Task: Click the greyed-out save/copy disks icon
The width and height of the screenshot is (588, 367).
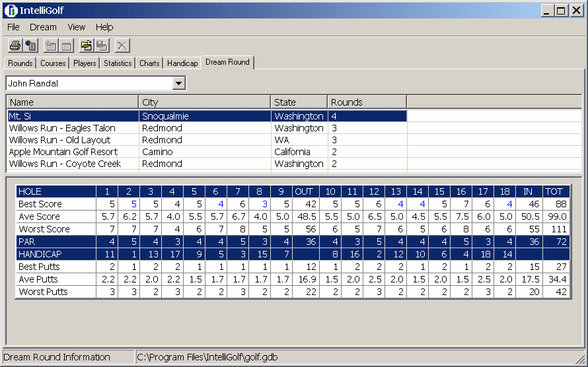Action: tap(102, 46)
